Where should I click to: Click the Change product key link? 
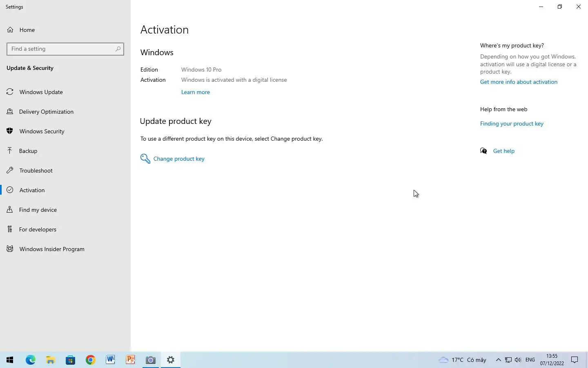[179, 159]
